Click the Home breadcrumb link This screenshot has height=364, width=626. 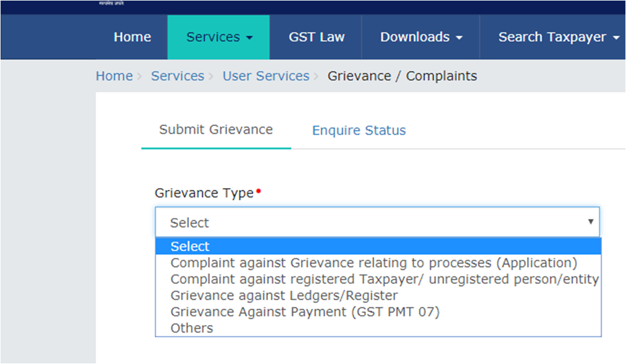114,76
